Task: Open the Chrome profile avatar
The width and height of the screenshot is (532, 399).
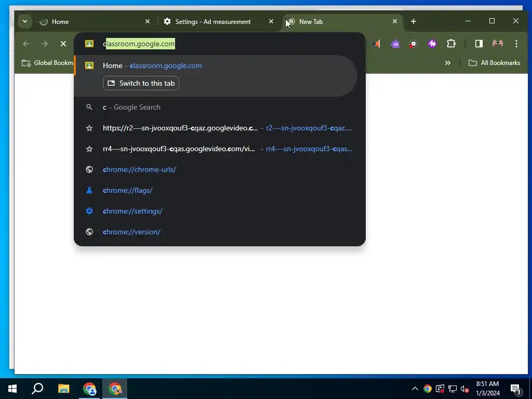Action: click(497, 44)
